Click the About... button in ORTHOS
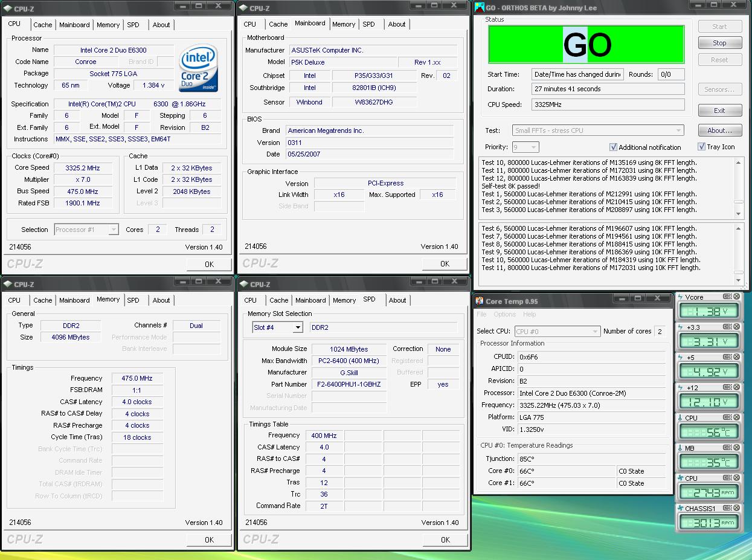Screen dimensions: 752x560 point(719,130)
